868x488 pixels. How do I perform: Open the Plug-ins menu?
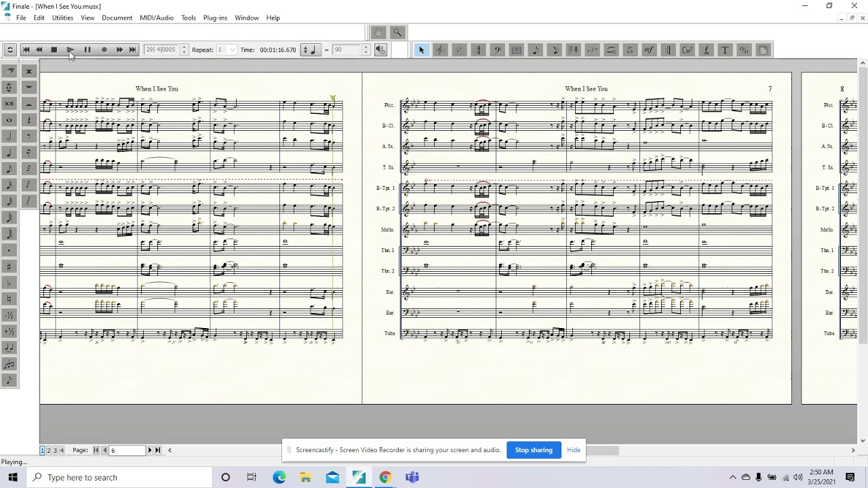215,18
